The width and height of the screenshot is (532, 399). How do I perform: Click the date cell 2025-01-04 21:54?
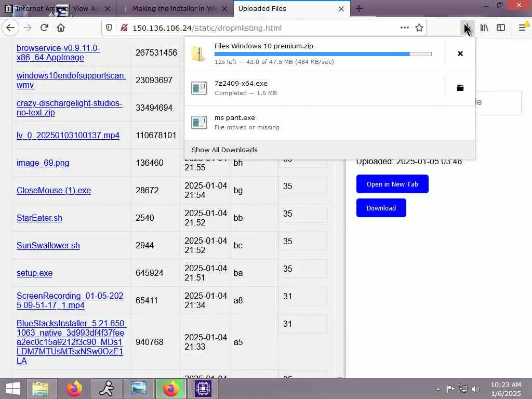point(206,190)
